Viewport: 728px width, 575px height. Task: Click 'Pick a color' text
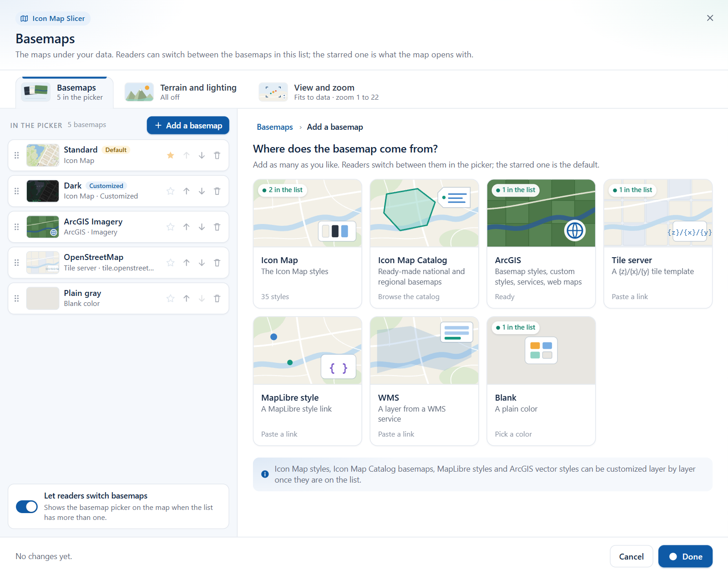coord(513,434)
